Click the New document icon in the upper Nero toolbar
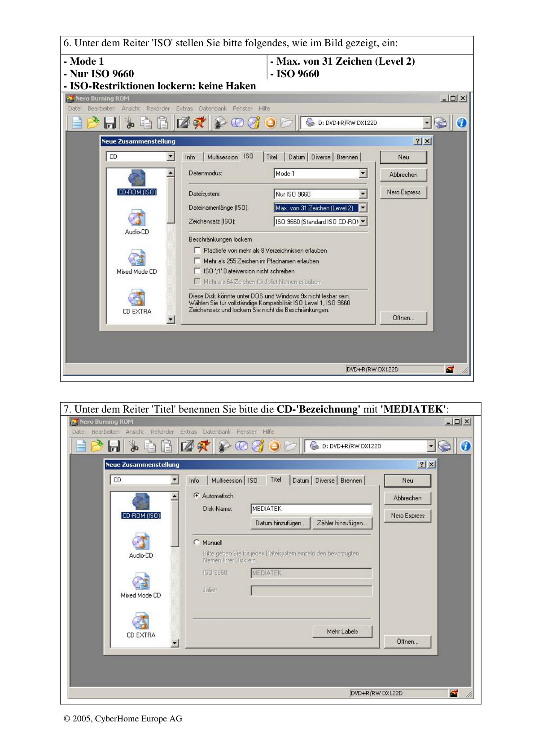 77,123
